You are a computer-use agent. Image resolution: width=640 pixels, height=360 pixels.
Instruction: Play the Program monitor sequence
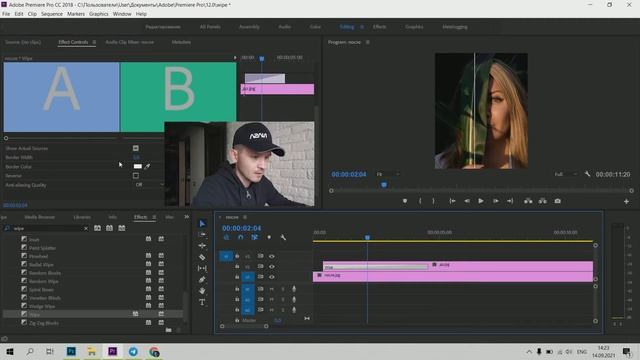pyautogui.click(x=481, y=201)
